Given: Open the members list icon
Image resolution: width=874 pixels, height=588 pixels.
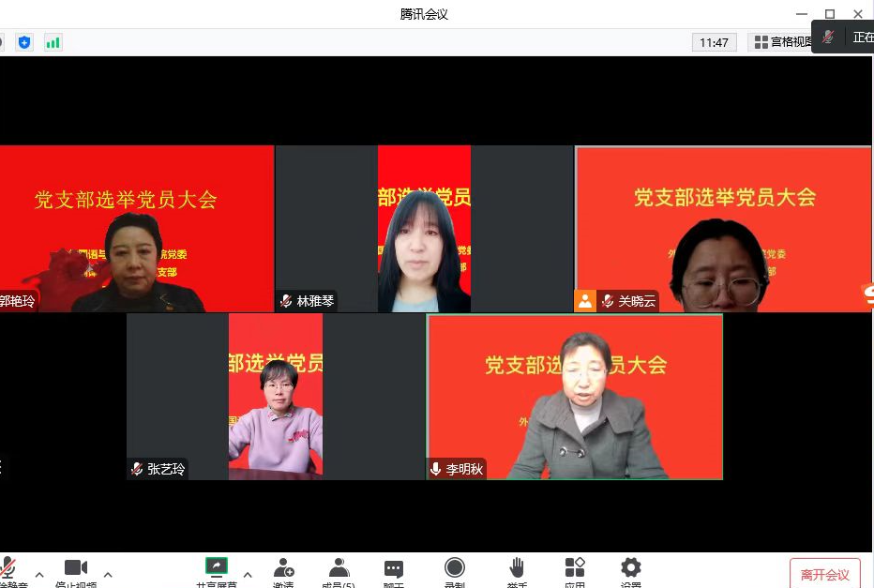Looking at the screenshot, I should coord(339,568).
